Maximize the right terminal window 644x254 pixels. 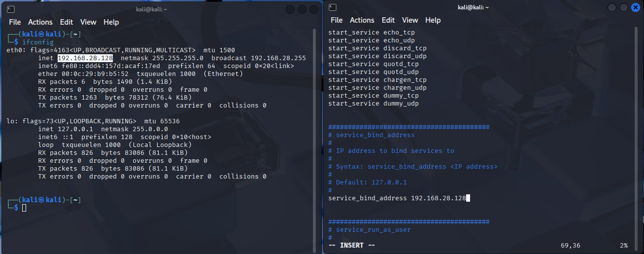click(624, 7)
